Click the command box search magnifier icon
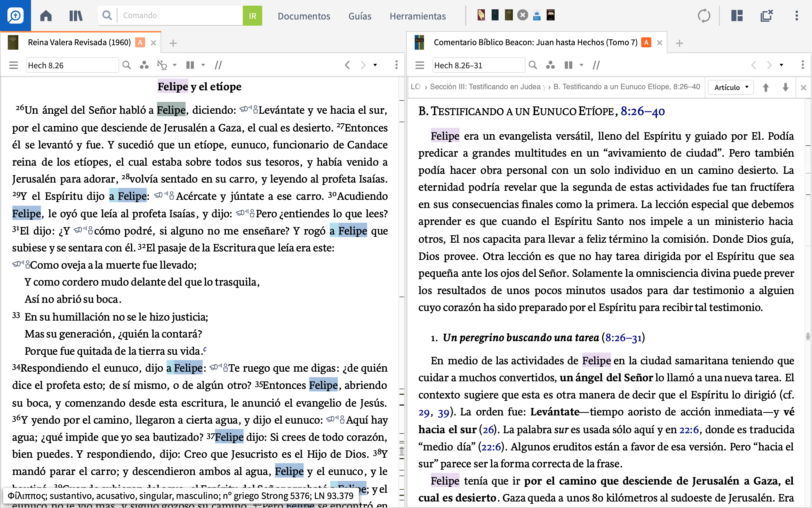This screenshot has width=812, height=508. pyautogui.click(x=107, y=16)
